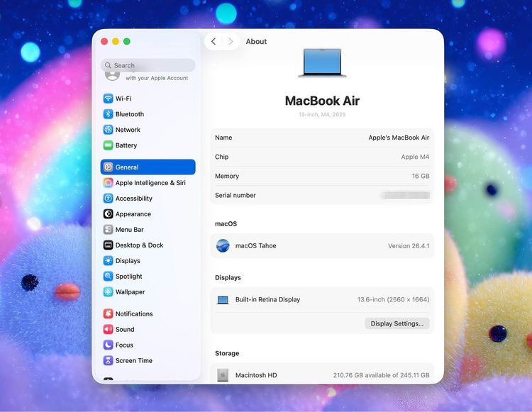
Task: Click the Macintosh HD drive icon
Action: 223,375
